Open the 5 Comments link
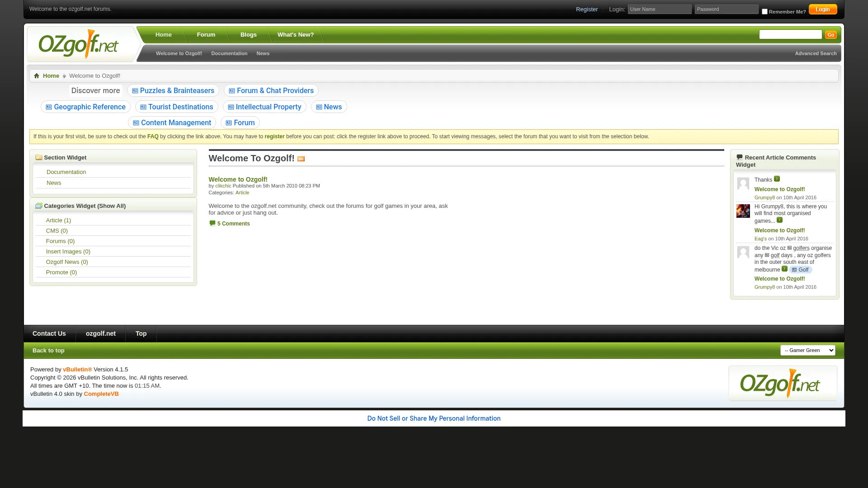The height and width of the screenshot is (488, 868). [233, 224]
